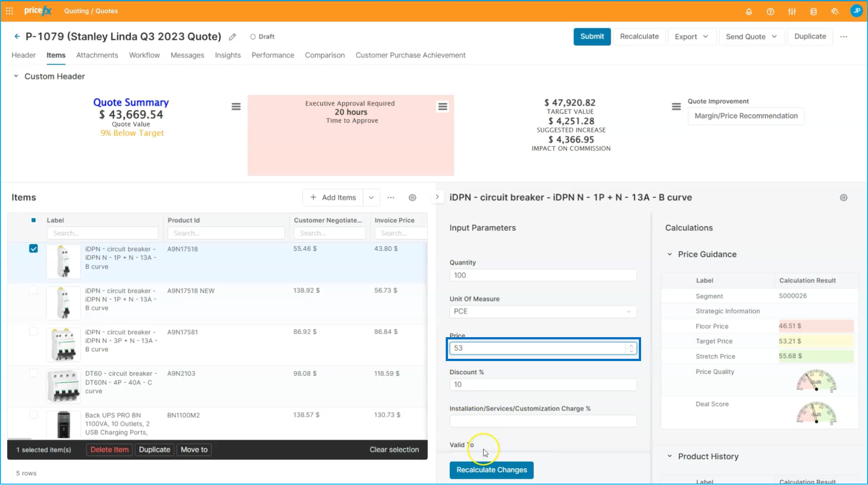The width and height of the screenshot is (868, 485).
Task: Uncheck the A9N17518 circuit breaker row
Action: point(33,249)
